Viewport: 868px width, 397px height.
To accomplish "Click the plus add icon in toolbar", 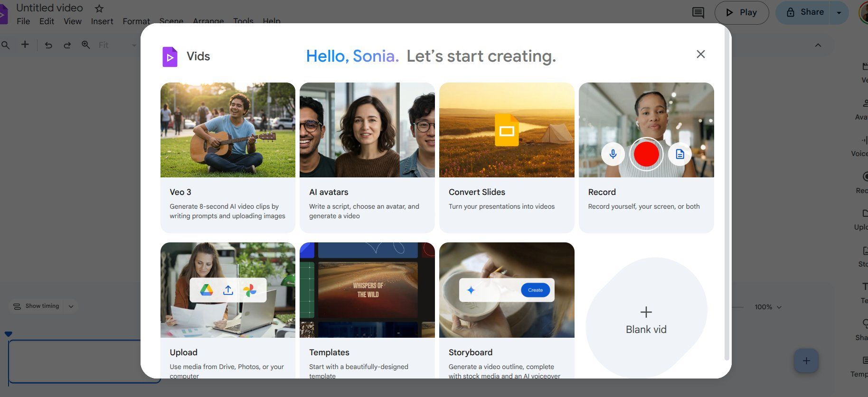I will tap(25, 45).
